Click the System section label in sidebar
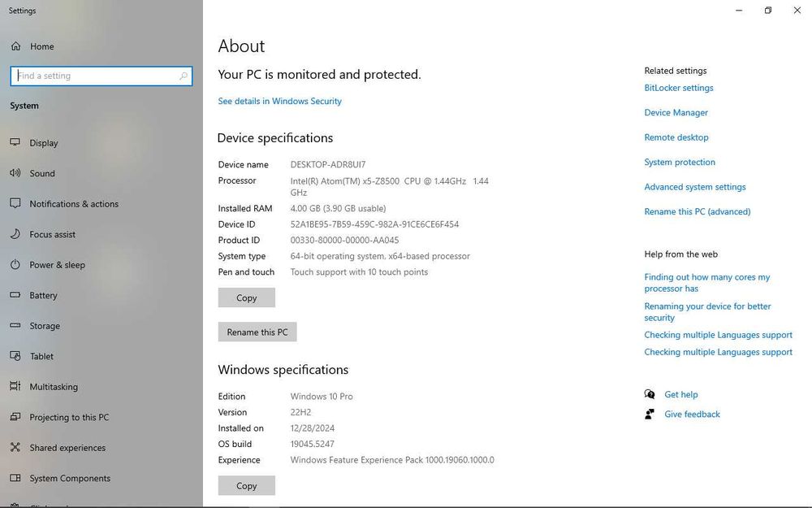This screenshot has height=508, width=812. pyautogui.click(x=24, y=105)
